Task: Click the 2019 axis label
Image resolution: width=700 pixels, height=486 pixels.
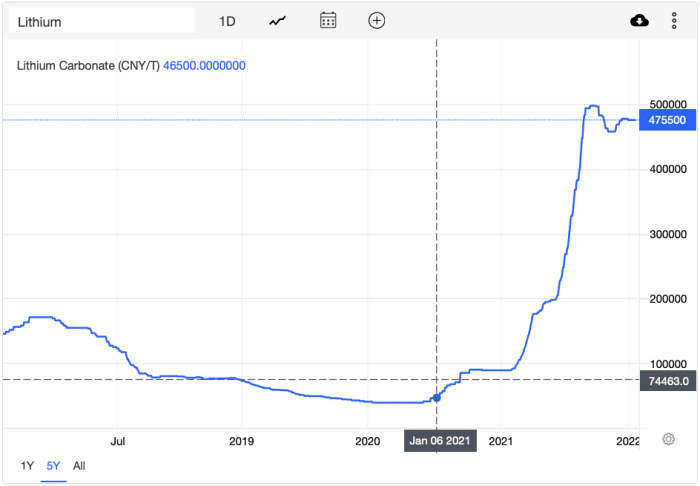Action: point(242,441)
